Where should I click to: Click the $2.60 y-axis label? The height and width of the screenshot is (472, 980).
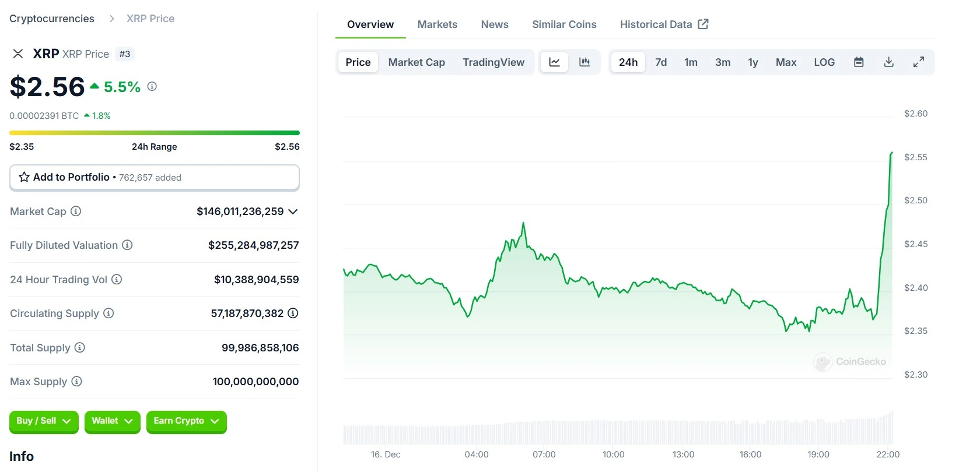(x=916, y=114)
